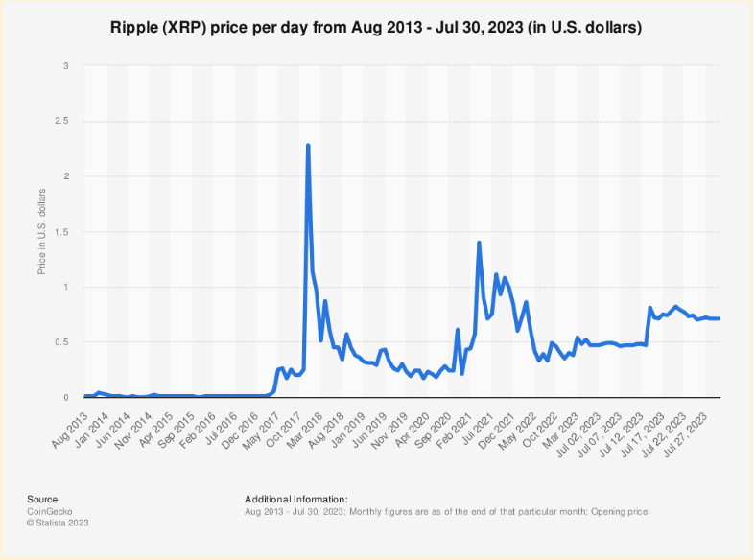The height and width of the screenshot is (560, 755).
Task: Click the second-highest peak near 1.4 dollars
Action: pos(478,243)
